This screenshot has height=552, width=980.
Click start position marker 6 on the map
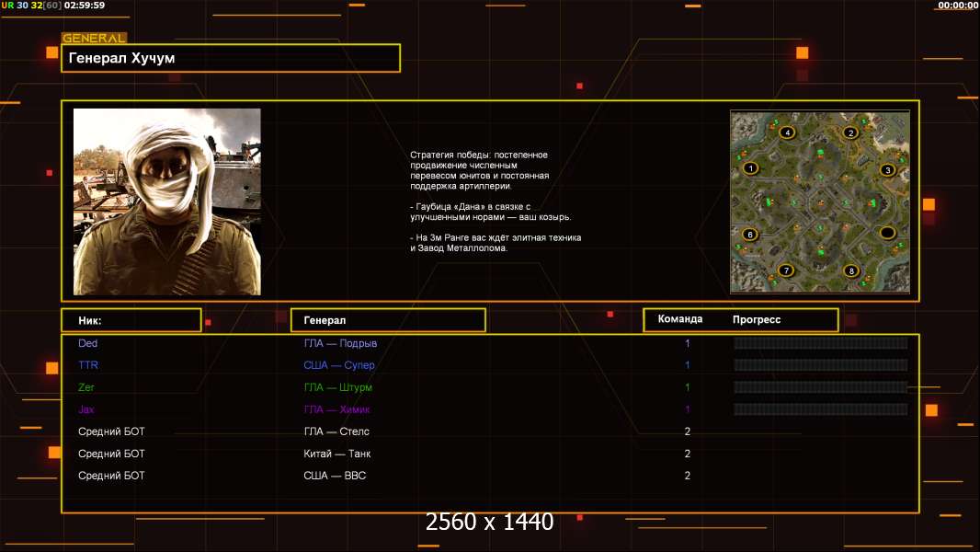[x=750, y=235]
